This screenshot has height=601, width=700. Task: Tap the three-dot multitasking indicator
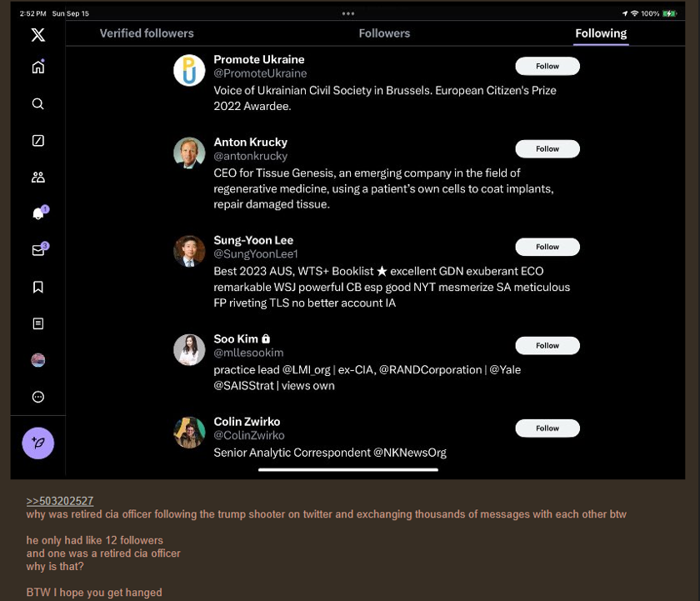click(348, 13)
